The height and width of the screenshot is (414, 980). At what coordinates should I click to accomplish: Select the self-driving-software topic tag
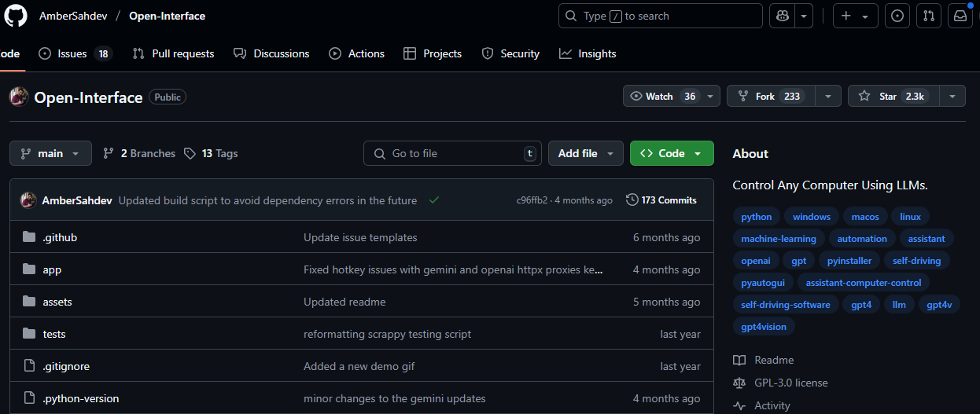tap(786, 305)
